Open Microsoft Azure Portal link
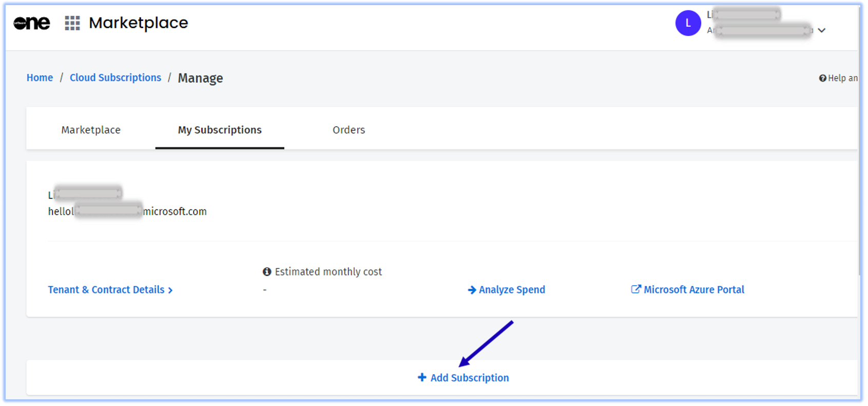 [693, 290]
